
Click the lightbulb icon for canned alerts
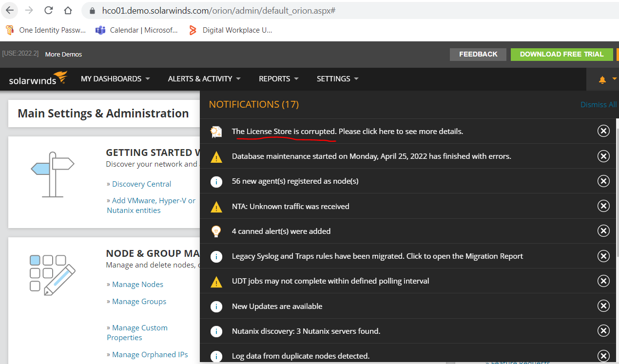click(x=216, y=231)
